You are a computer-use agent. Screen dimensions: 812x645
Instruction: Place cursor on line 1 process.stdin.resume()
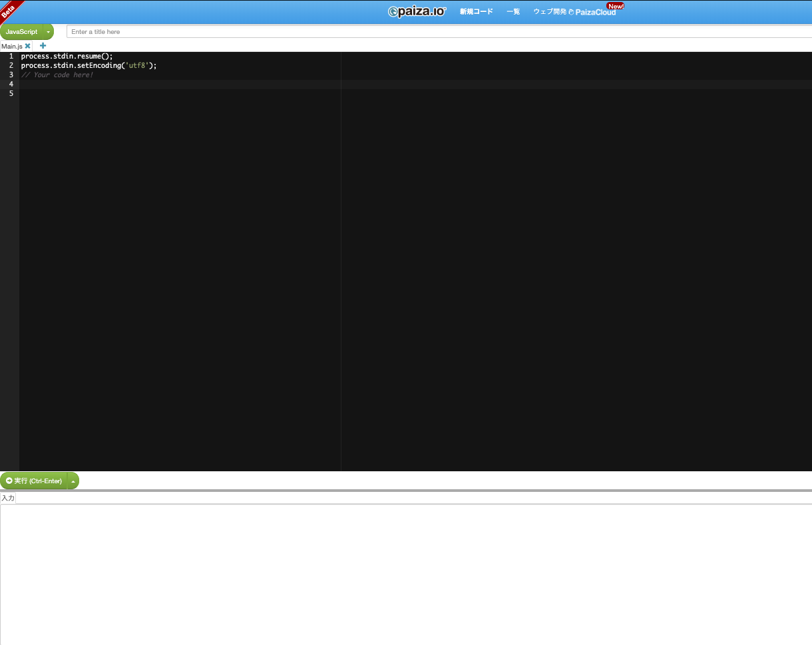pos(67,56)
